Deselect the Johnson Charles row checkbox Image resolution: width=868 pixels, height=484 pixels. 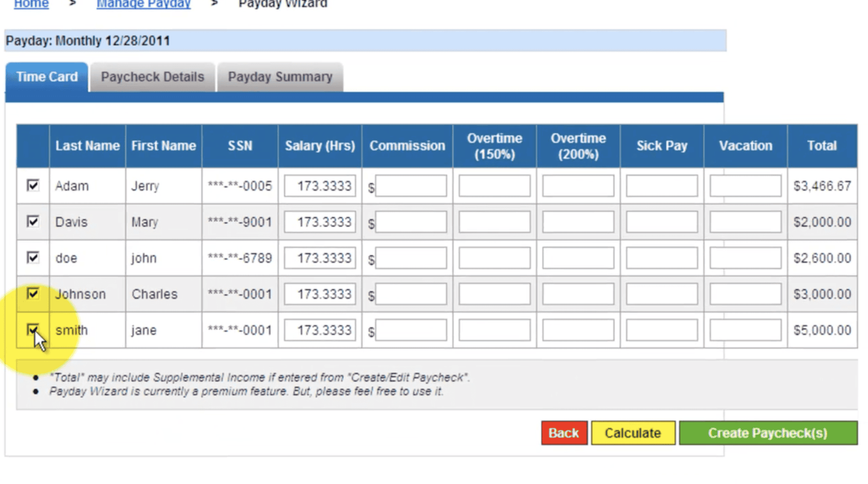(33, 293)
